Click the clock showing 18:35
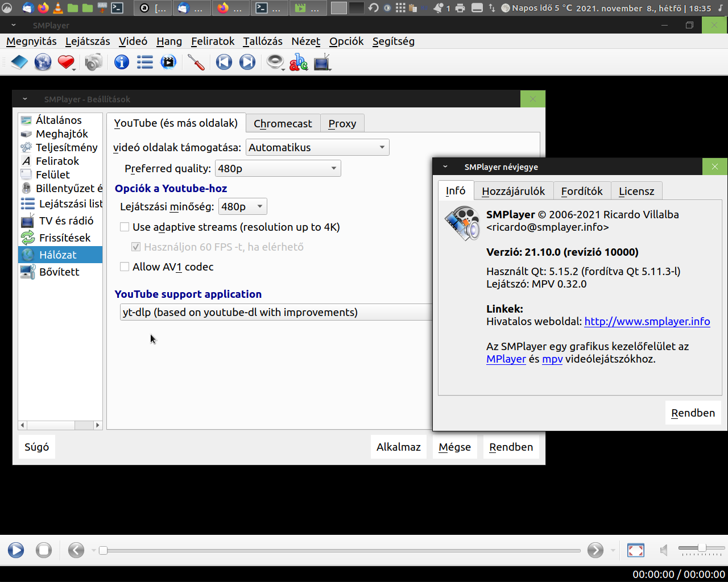The height and width of the screenshot is (582, 728). point(700,8)
